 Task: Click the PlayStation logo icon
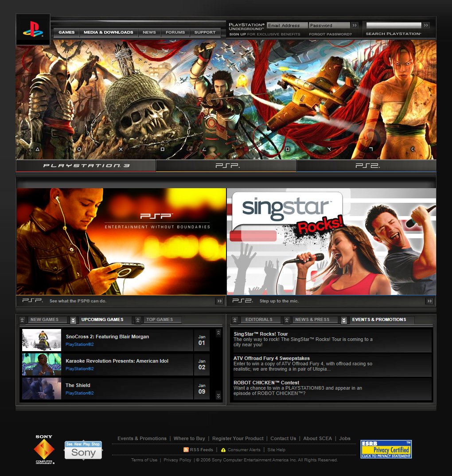pos(33,29)
